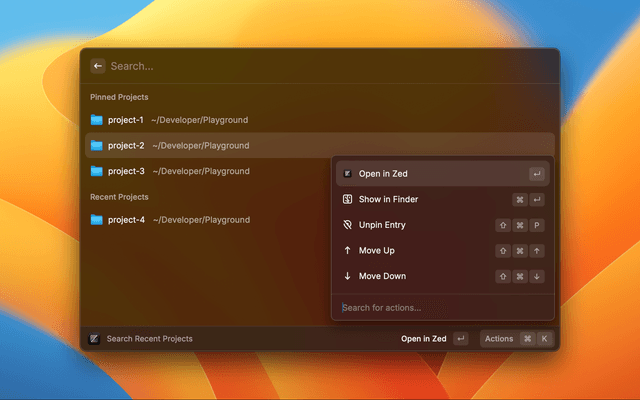This screenshot has width=640, height=400.
Task: Open project-4 under Recent Projects
Action: tap(208, 220)
